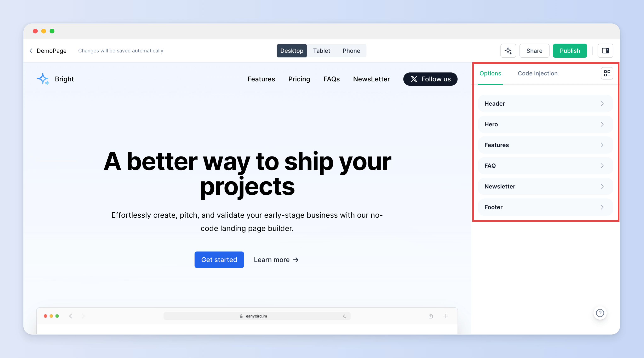
Task: Click the Learn more link
Action: click(x=276, y=260)
